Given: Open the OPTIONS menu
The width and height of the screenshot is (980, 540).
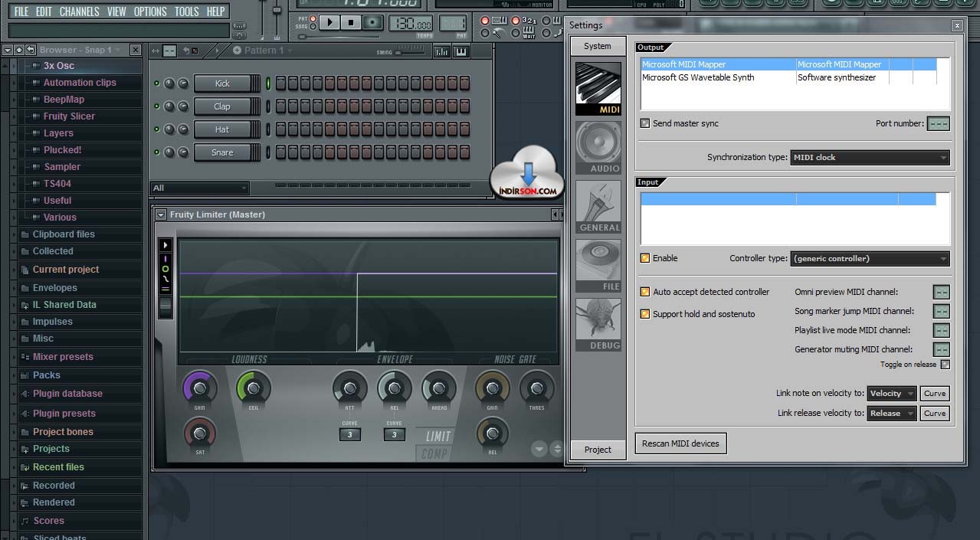Looking at the screenshot, I should [150, 11].
